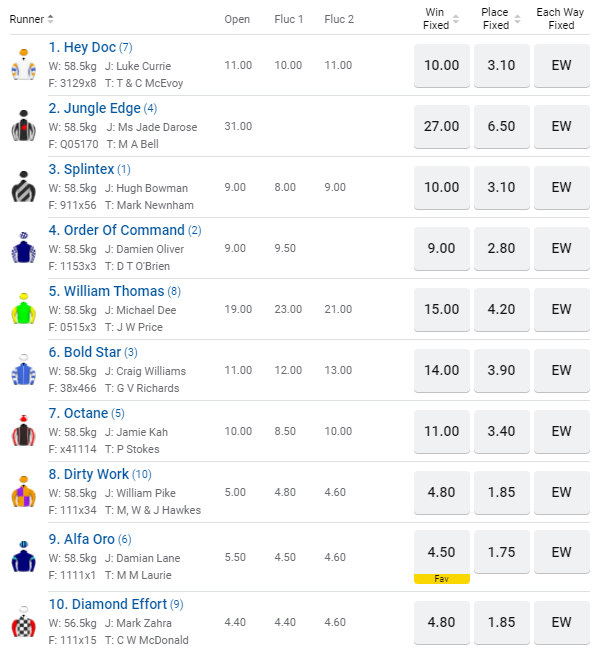Viewport: 600px width, 652px height.
Task: Sort by Place Fixed odds arrows
Action: (x=517, y=19)
